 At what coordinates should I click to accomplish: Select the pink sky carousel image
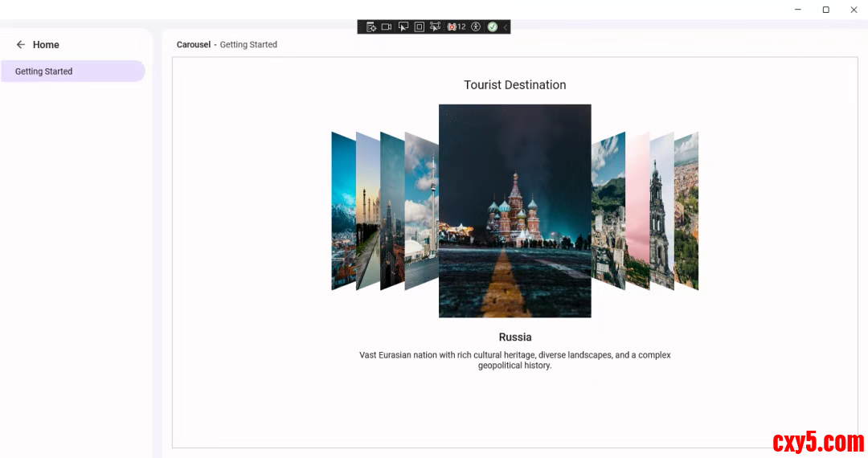coord(637,211)
